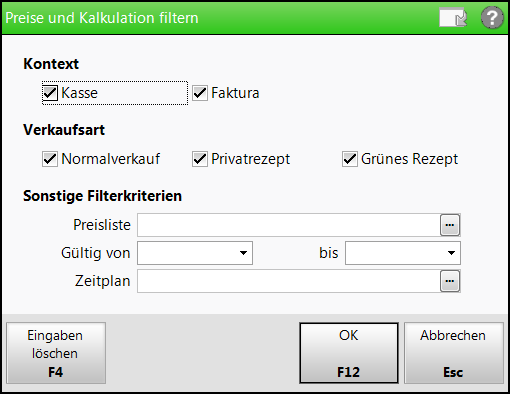
Task: Expand the Gültig von date dropdown arrow
Action: pyautogui.click(x=243, y=253)
